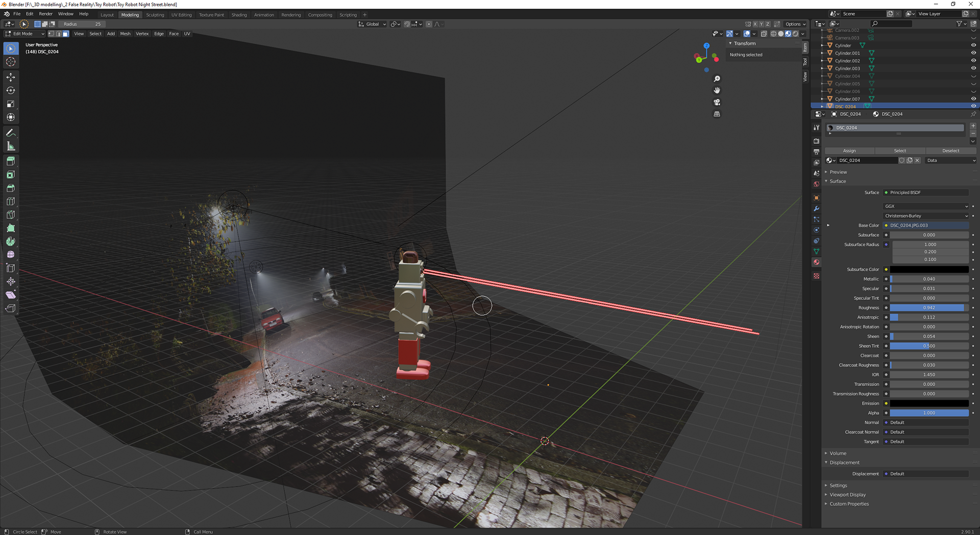Open the material link Data dropdown
The width and height of the screenshot is (980, 535).
pos(950,160)
